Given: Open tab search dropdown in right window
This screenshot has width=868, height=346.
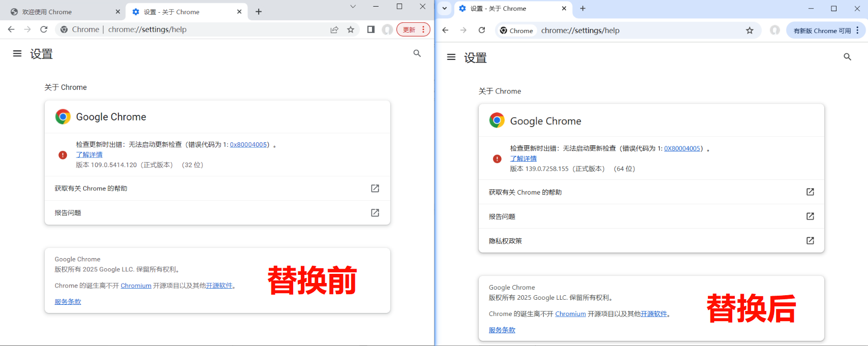Looking at the screenshot, I should coord(445,8).
